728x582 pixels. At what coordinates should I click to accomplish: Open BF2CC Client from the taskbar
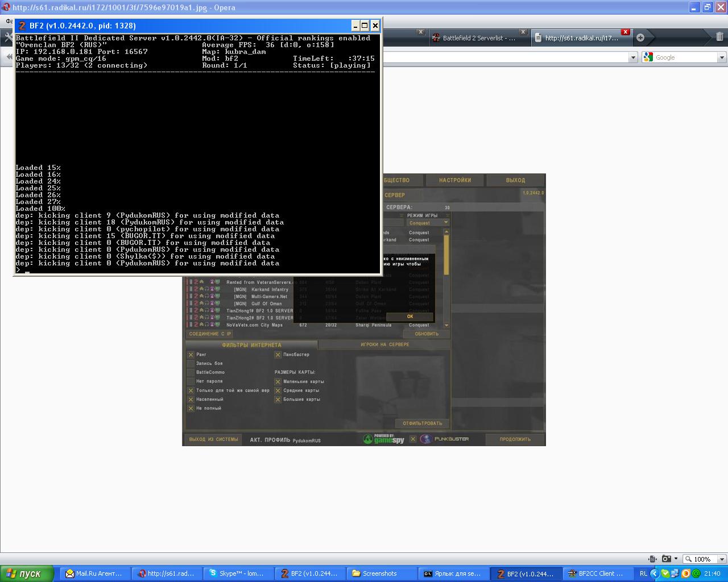(x=596, y=573)
